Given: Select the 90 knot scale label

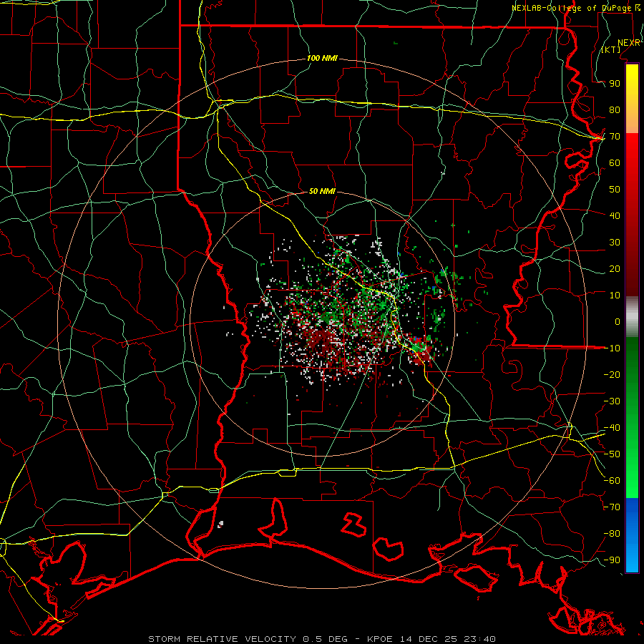Looking at the screenshot, I should coord(615,84).
